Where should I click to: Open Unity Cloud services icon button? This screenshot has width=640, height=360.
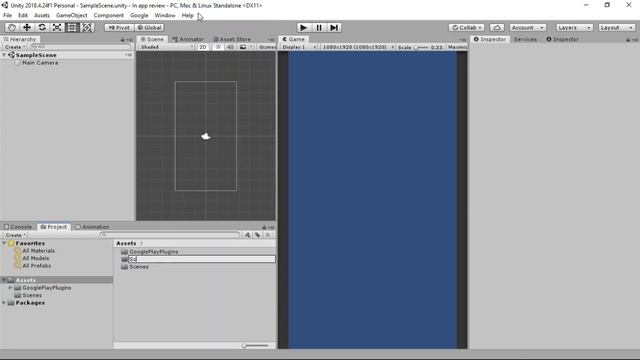pyautogui.click(x=497, y=27)
